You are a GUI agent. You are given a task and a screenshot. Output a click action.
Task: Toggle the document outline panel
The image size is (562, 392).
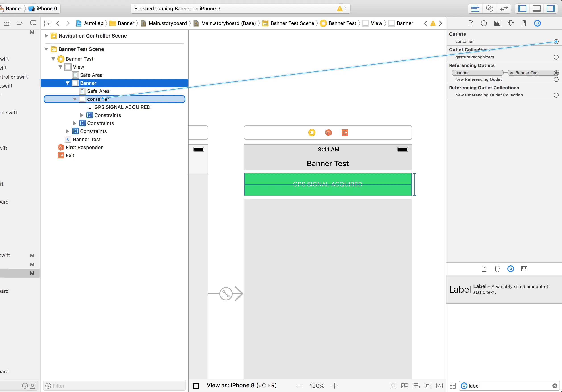coord(196,386)
